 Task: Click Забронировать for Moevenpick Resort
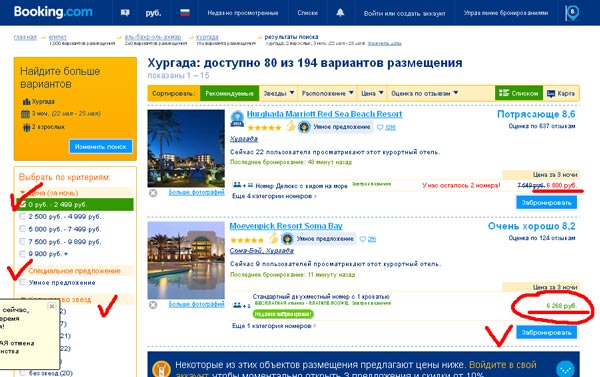pyautogui.click(x=546, y=332)
